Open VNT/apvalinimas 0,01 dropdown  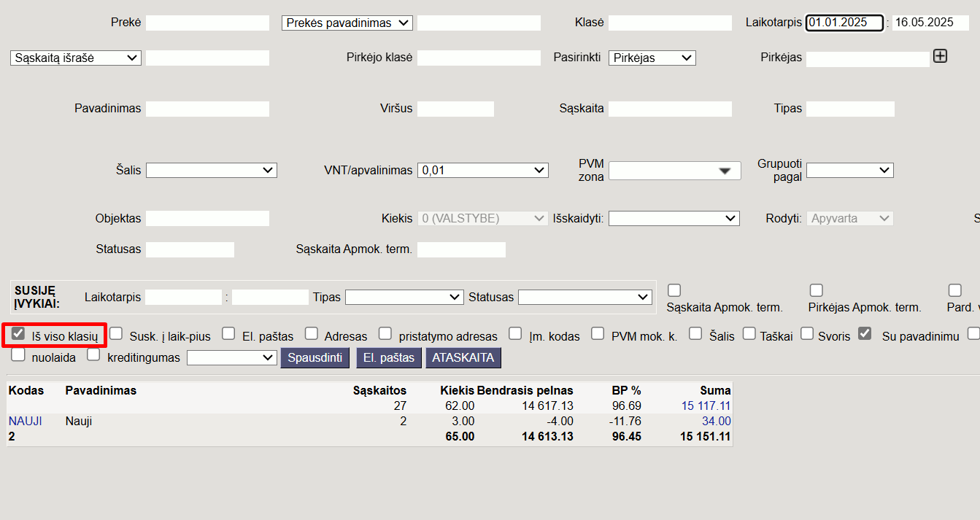click(483, 170)
